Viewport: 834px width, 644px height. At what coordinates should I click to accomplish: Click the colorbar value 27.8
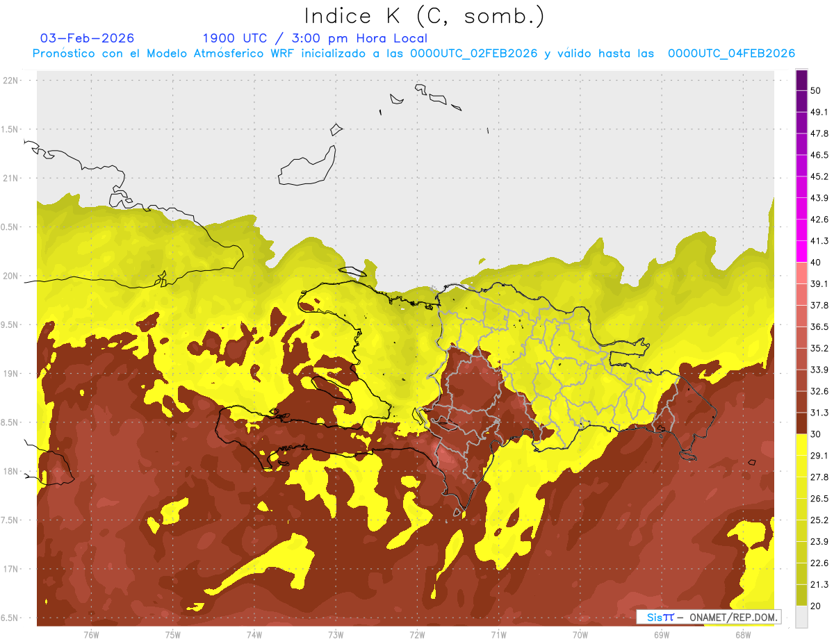(x=819, y=477)
